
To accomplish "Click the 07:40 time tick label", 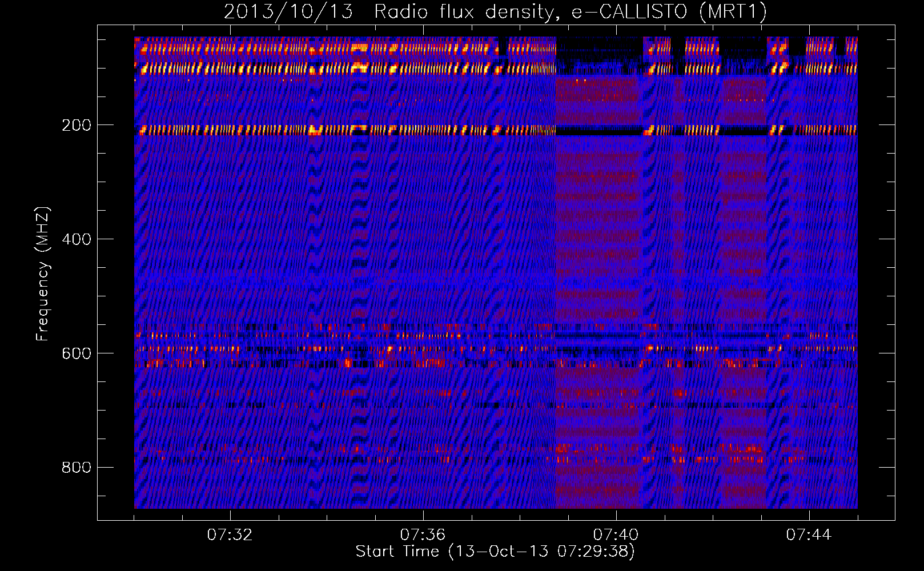I will coord(616,535).
